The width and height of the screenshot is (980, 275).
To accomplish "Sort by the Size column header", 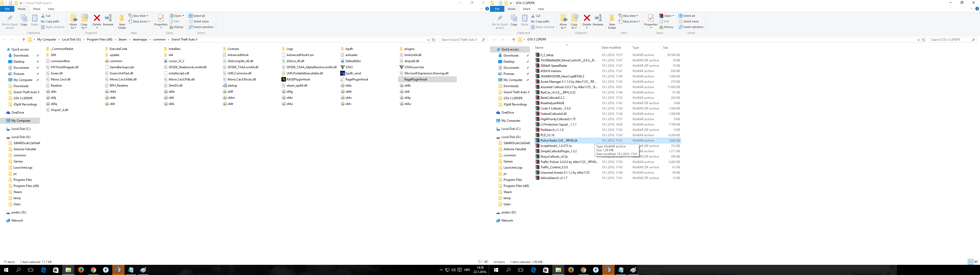I will [665, 47].
